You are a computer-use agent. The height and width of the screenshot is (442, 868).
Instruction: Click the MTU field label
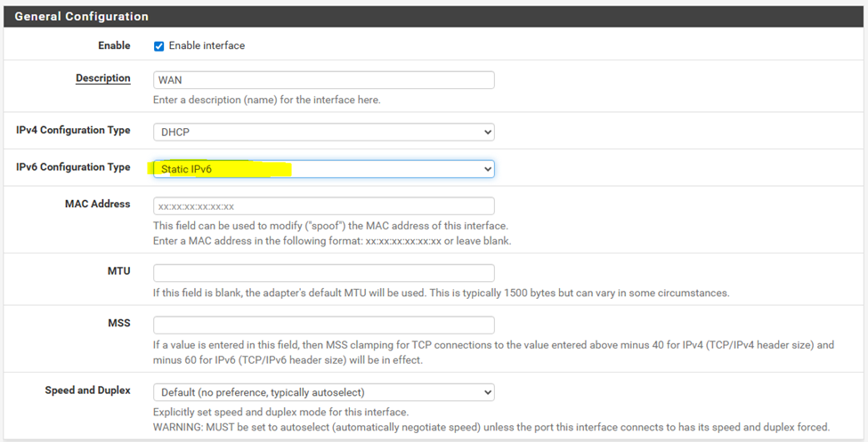[118, 271]
